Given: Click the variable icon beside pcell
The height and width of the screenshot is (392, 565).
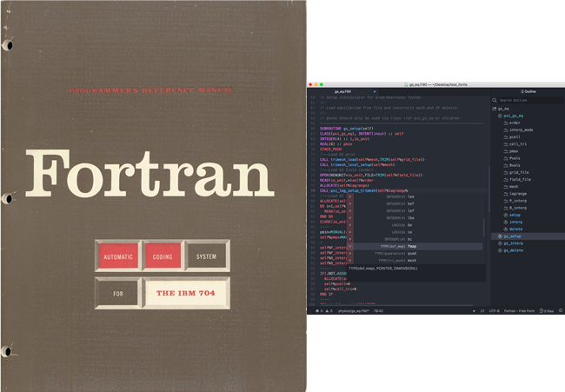Looking at the screenshot, I should [x=506, y=137].
